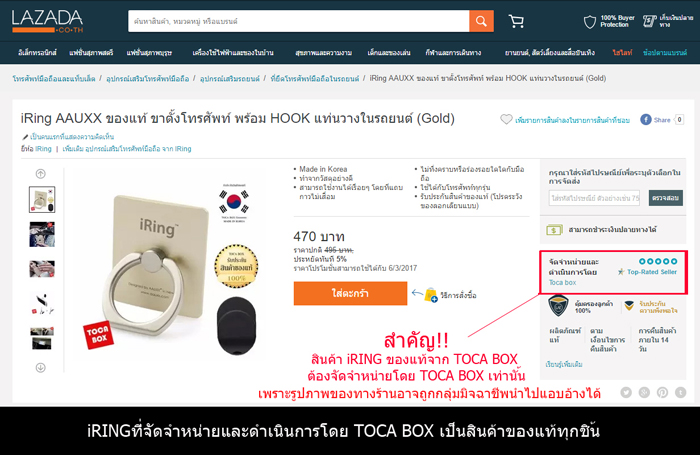Open the Toca box seller link
The height and width of the screenshot is (455, 700).
562,283
